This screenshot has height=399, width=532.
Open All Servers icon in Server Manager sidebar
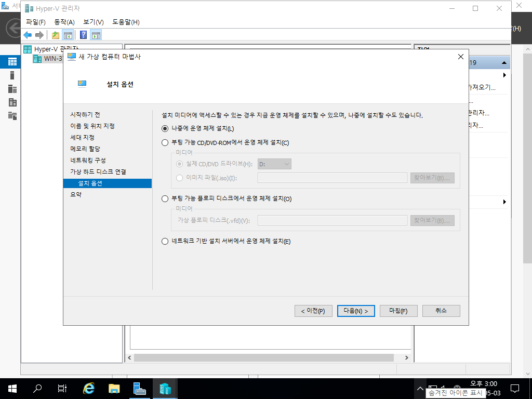12,89
